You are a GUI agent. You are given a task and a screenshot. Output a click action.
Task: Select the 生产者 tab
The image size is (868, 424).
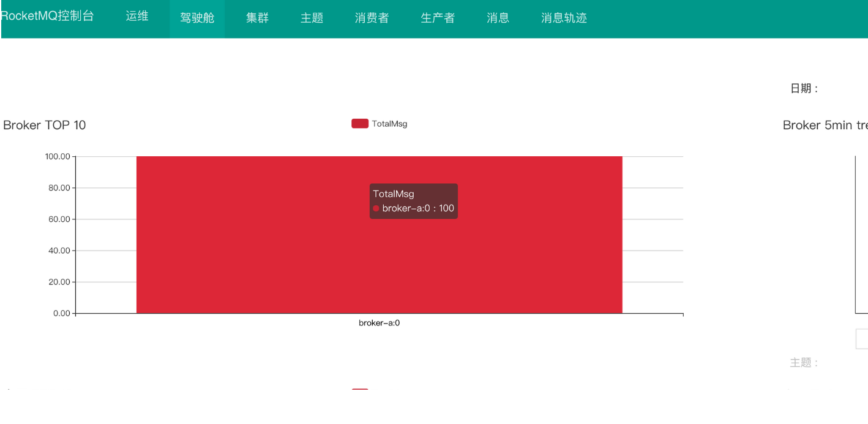(438, 18)
